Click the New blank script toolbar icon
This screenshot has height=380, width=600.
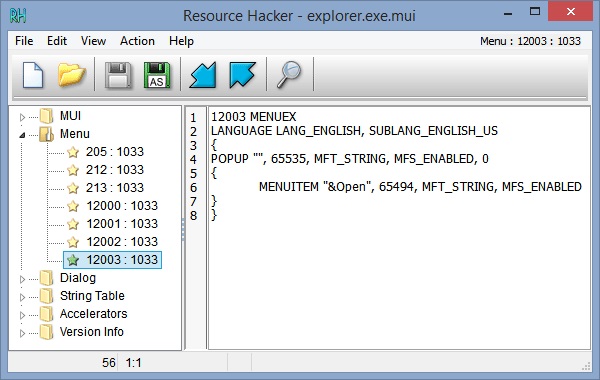33,75
